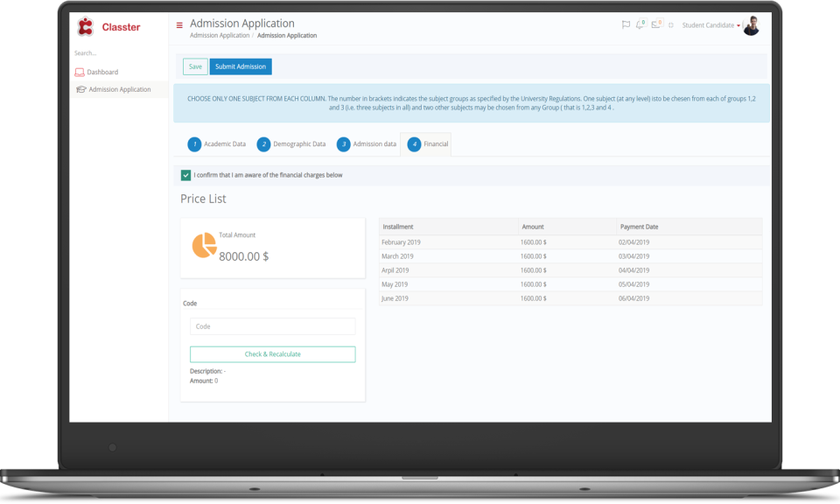Click the user avatar photo

point(751,25)
